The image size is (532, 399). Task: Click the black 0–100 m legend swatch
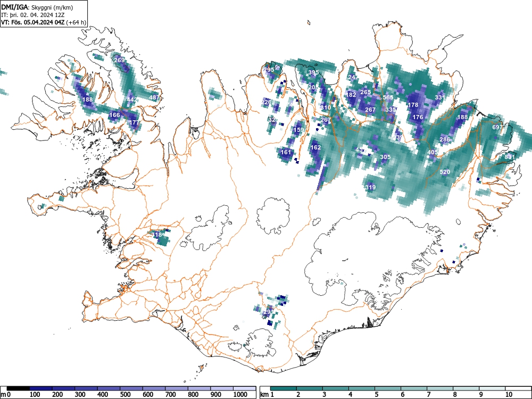[x=18, y=388]
